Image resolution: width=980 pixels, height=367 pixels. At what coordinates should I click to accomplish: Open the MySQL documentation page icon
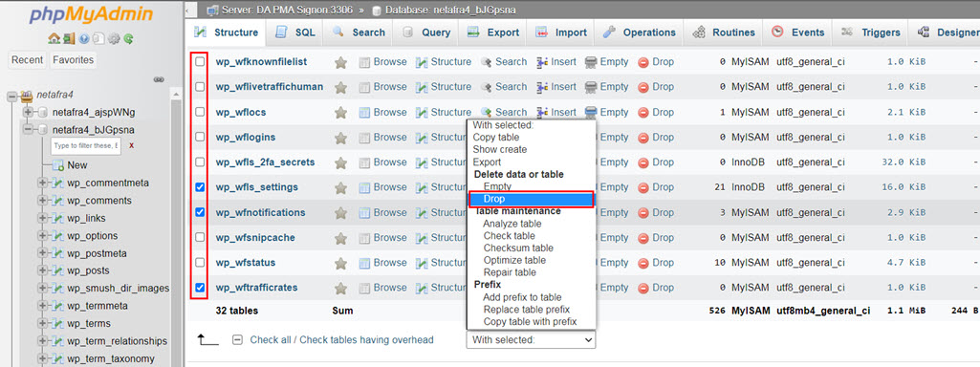pos(98,39)
